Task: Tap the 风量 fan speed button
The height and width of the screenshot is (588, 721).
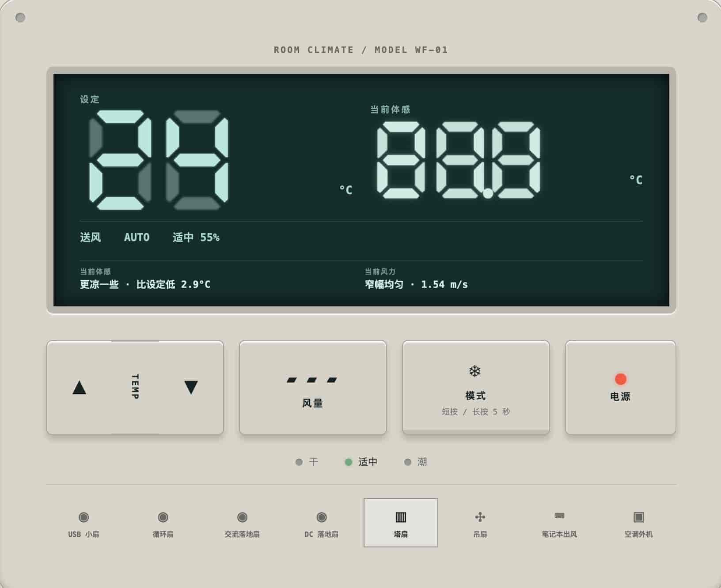Action: click(313, 388)
